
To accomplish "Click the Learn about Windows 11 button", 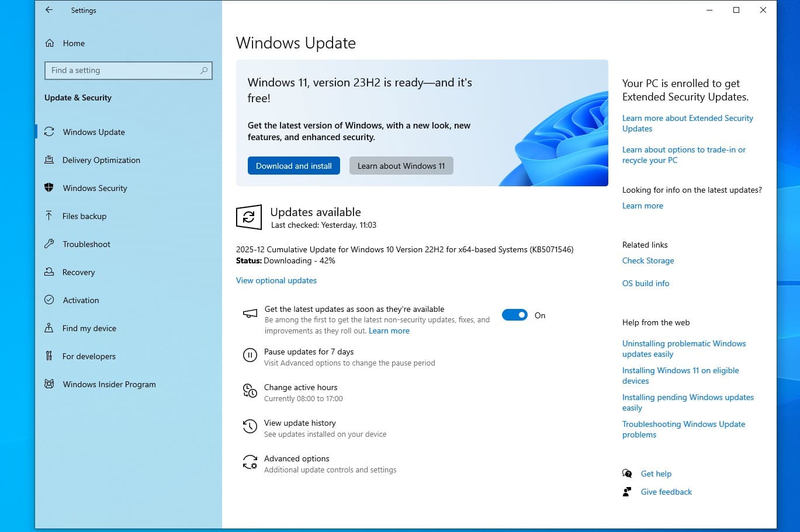I will coord(401,165).
